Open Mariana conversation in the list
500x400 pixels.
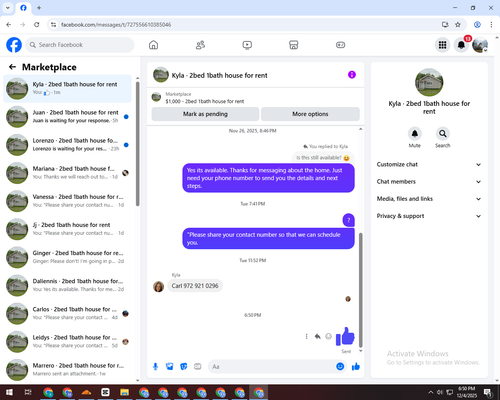67,173
